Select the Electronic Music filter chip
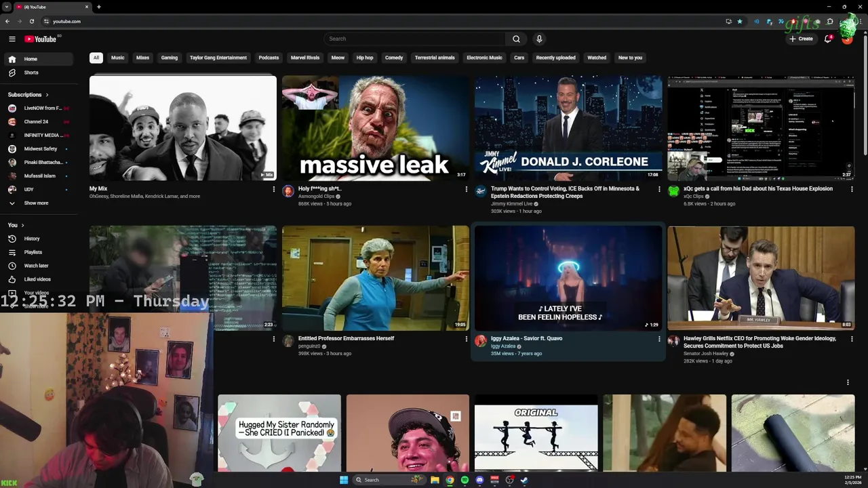868x488 pixels. pos(484,58)
